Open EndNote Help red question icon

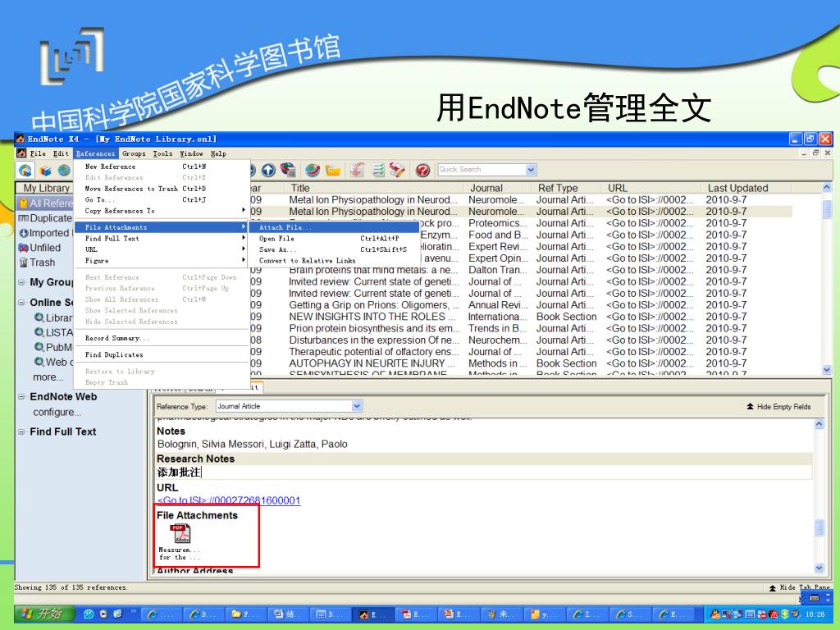point(422,171)
